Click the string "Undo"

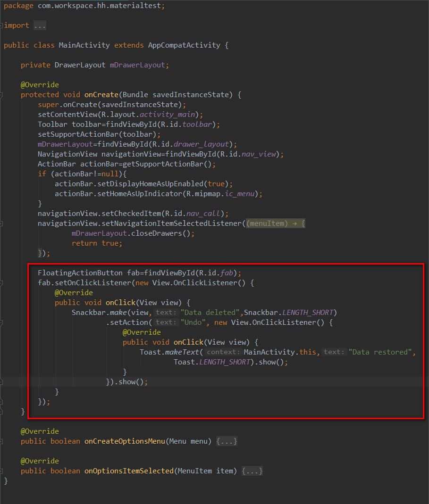[x=193, y=322]
